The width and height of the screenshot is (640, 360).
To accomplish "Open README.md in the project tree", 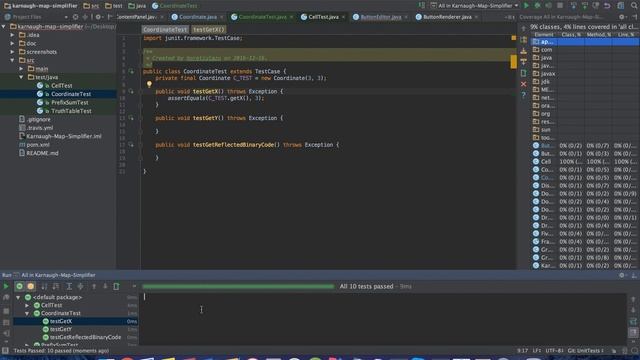I will click(42, 153).
